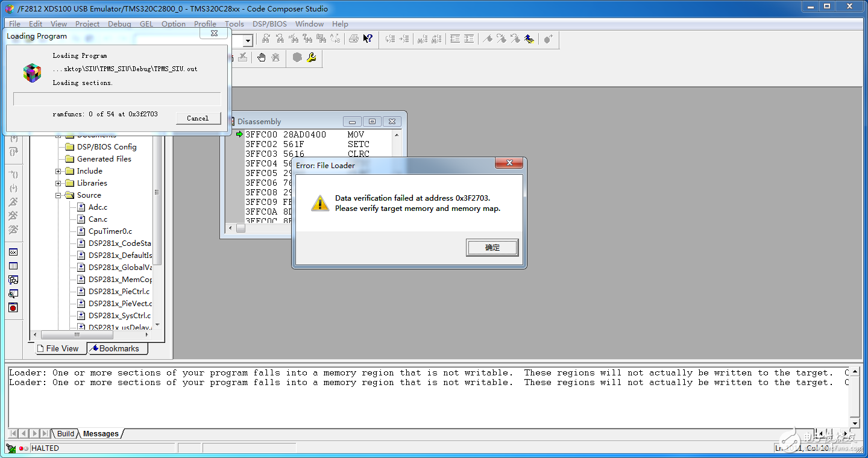Click the go-to-next-brace toolbar icon
The width and height of the screenshot is (868, 458).
(x=404, y=39)
